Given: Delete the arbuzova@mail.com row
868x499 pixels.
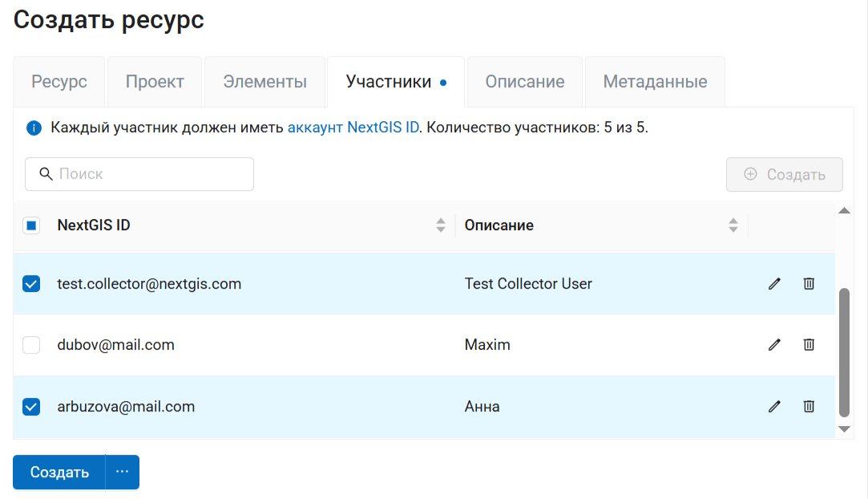Looking at the screenshot, I should 809,407.
